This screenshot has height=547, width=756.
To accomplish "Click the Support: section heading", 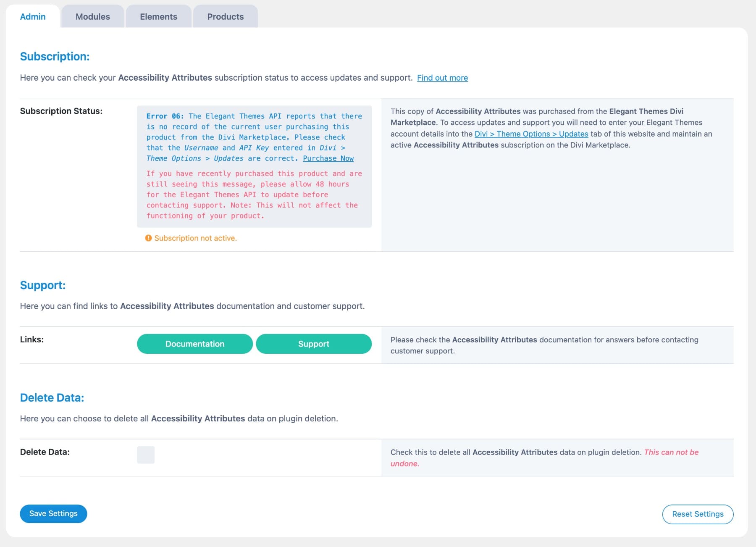I will coord(43,285).
